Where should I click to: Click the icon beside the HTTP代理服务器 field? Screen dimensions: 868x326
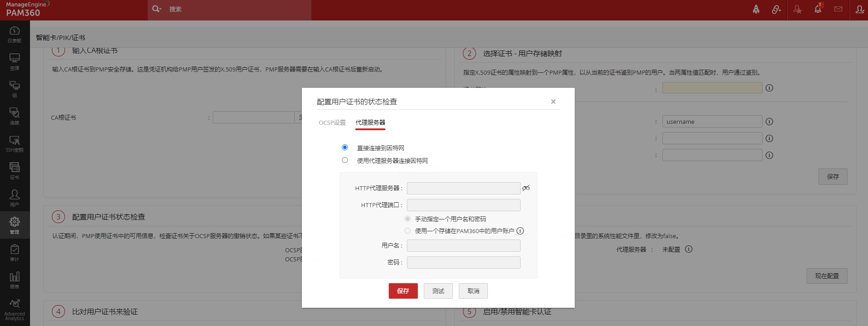pos(526,188)
